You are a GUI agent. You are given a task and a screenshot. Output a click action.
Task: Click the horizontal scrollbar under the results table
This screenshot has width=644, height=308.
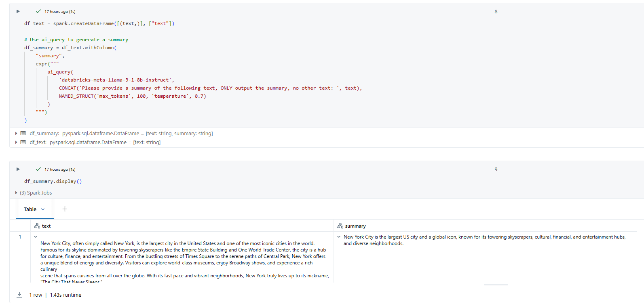[x=496, y=285]
